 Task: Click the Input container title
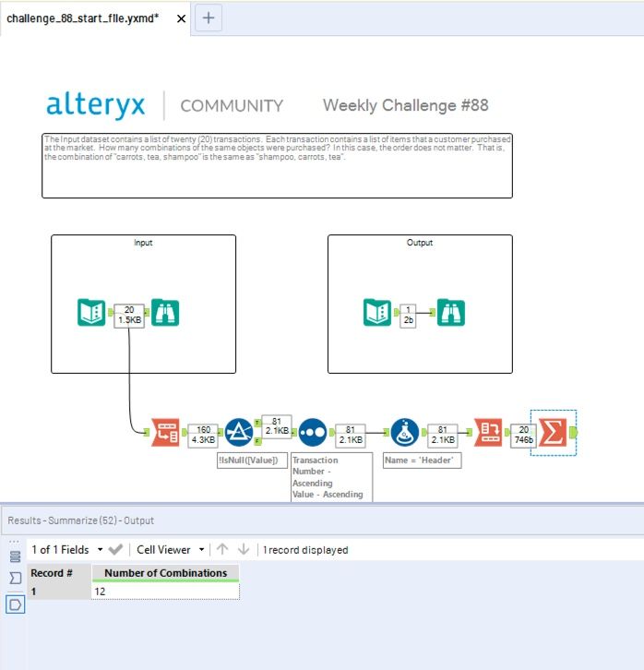click(143, 243)
